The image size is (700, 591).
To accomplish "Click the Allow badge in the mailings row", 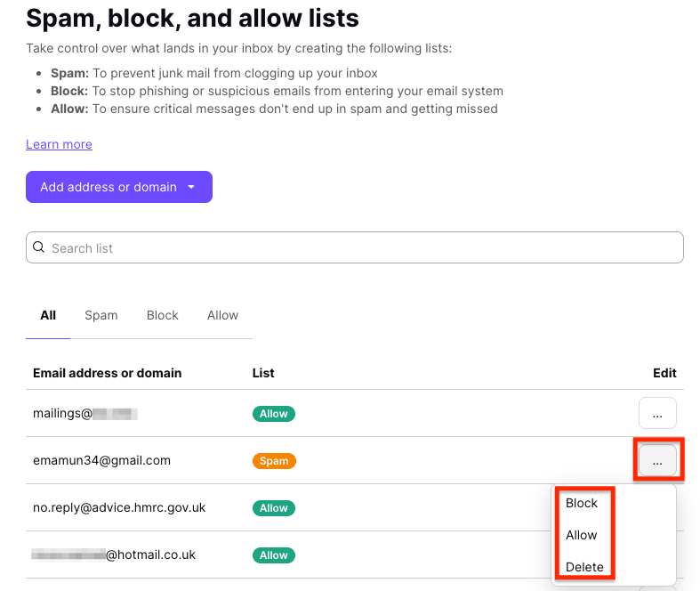I will pos(274,414).
